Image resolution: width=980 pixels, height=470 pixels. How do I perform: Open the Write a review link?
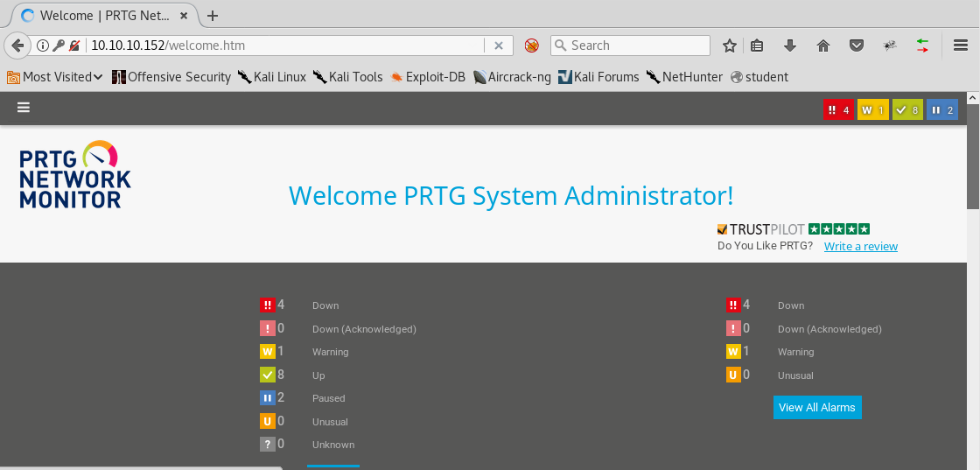click(860, 246)
